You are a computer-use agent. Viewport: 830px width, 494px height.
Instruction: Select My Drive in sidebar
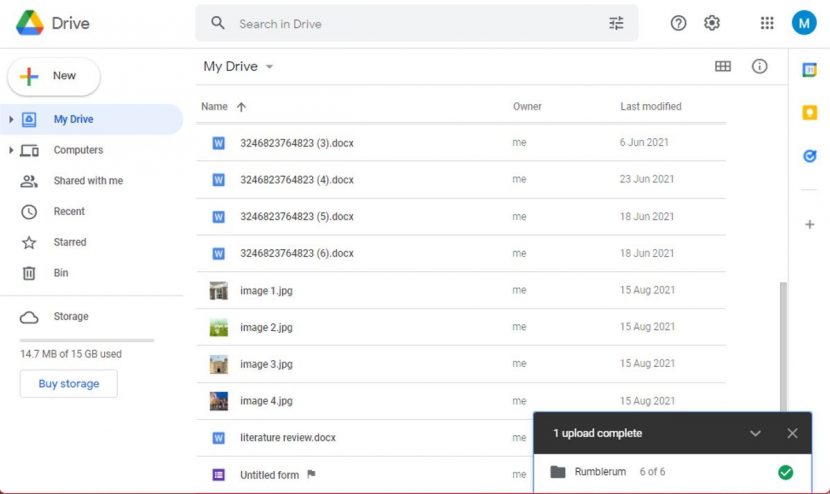coord(92,119)
